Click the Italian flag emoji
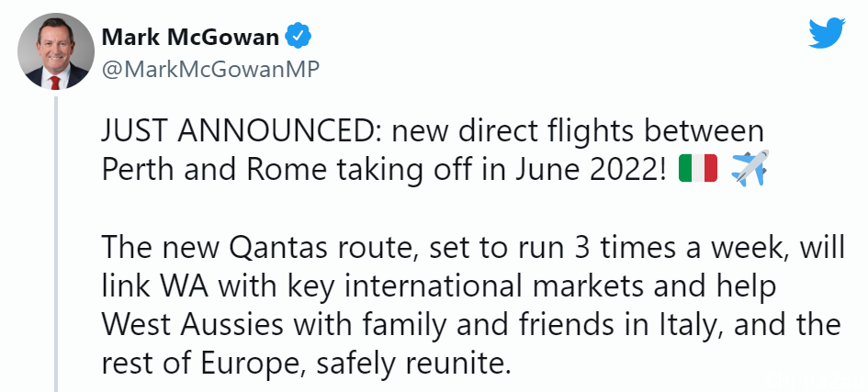Viewport: 868px width, 392px height. point(697,169)
